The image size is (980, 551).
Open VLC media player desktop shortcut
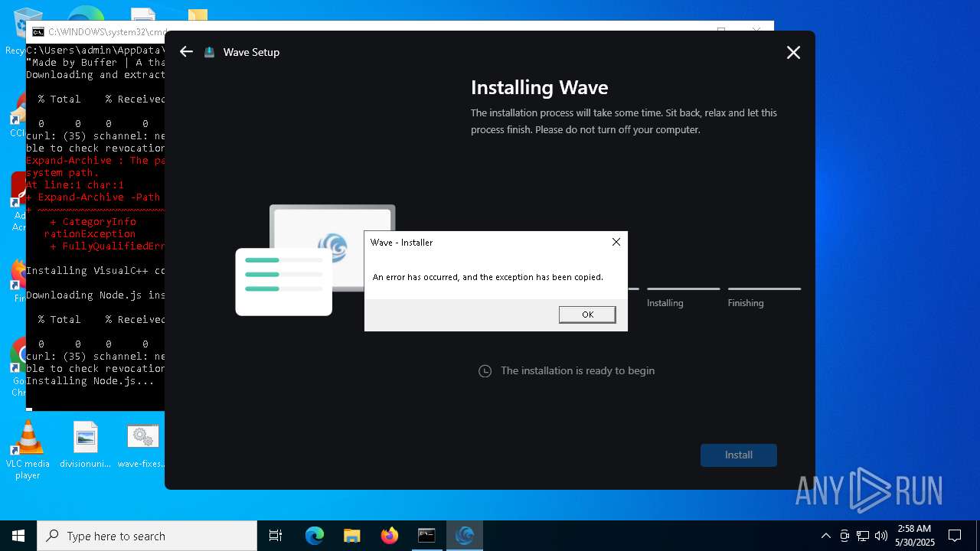tap(28, 450)
